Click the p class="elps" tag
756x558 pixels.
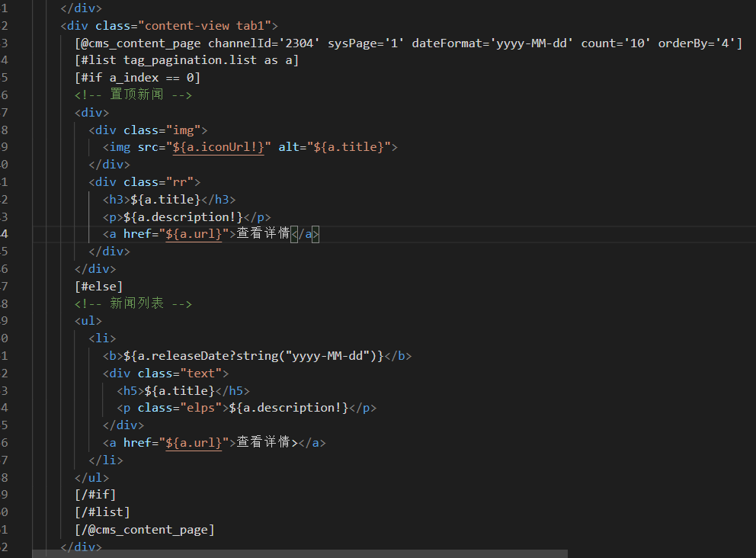point(172,408)
